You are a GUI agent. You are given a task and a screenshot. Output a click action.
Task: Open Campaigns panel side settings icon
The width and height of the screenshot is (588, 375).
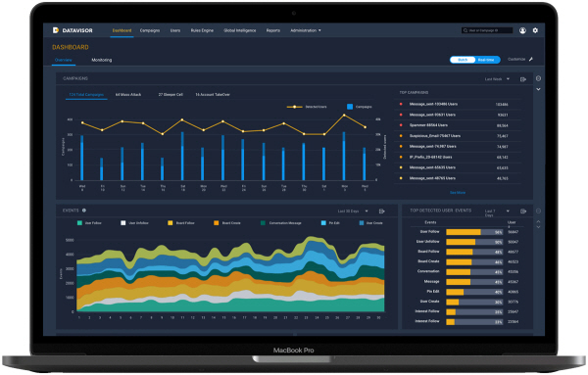point(538,78)
